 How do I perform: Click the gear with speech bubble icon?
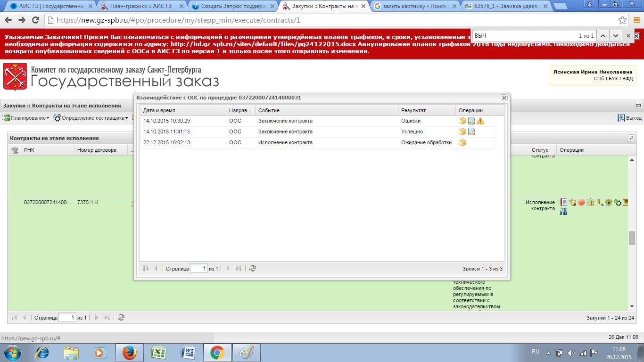point(617,202)
